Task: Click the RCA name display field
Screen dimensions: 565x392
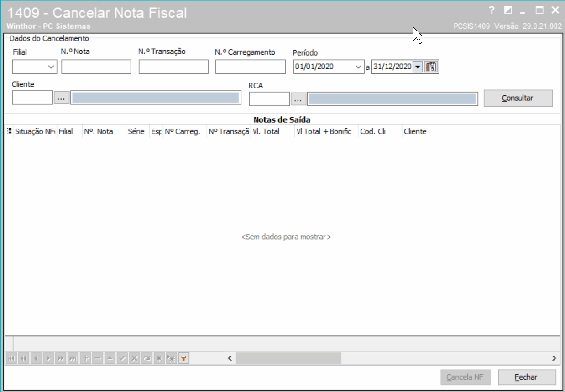Action: (x=392, y=98)
